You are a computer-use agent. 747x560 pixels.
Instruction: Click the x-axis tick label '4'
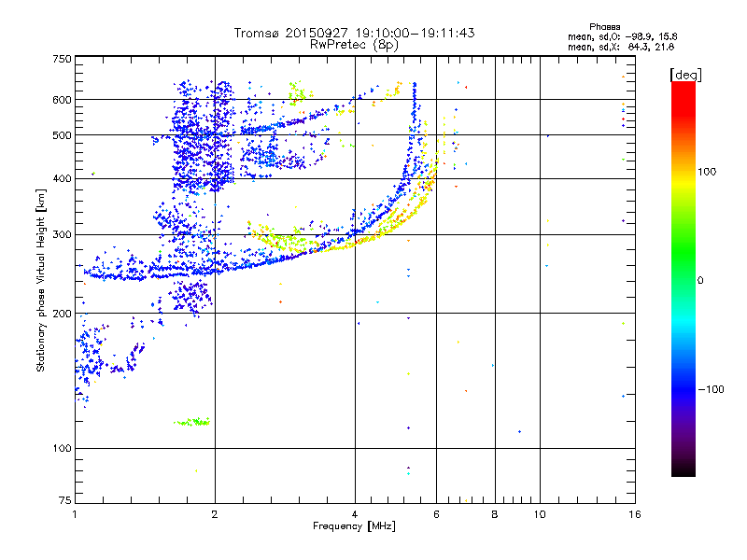pyautogui.click(x=355, y=514)
